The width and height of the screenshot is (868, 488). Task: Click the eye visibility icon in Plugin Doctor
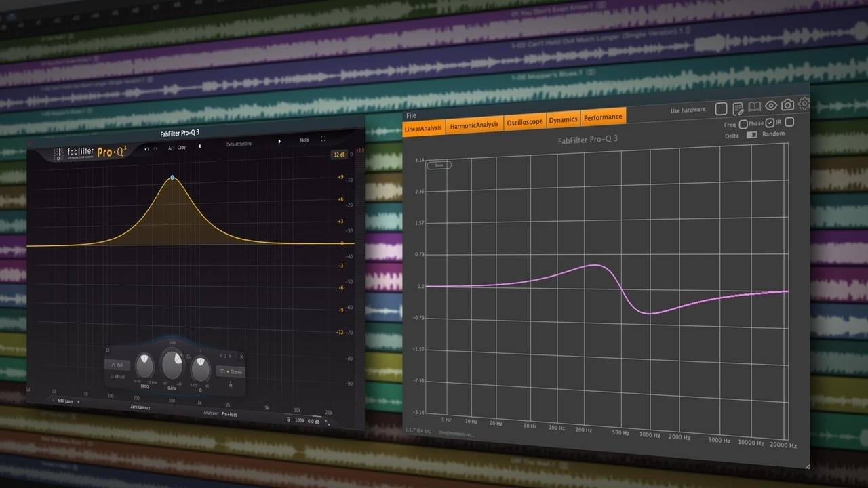coord(771,106)
